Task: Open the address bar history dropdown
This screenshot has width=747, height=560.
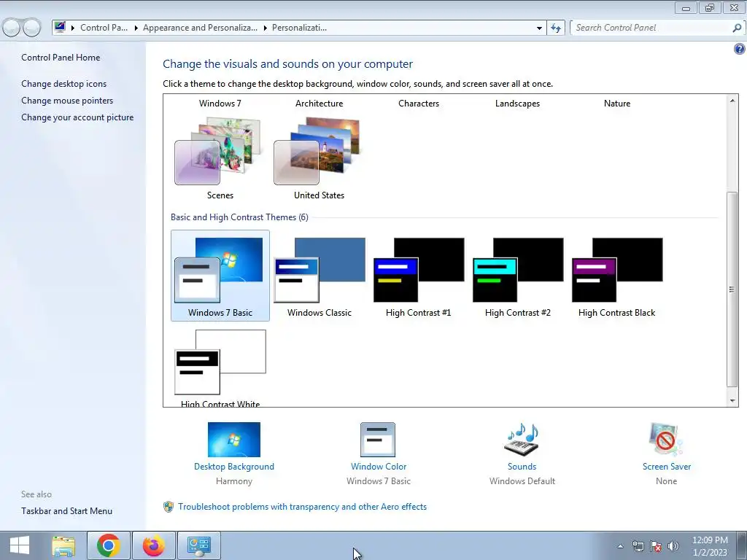Action: click(x=539, y=28)
